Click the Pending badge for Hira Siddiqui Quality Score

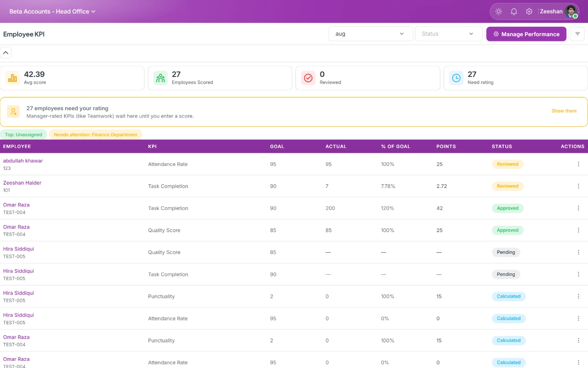[506, 252]
